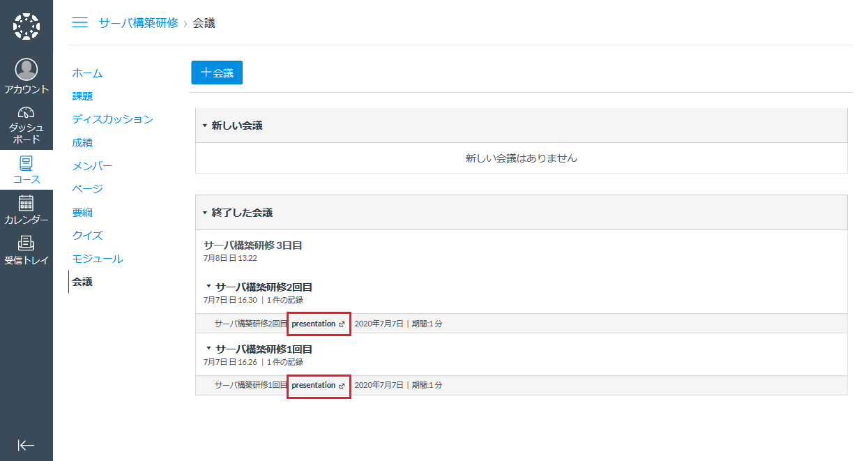
Task: Open クイズ in the course menu
Action: (x=88, y=236)
